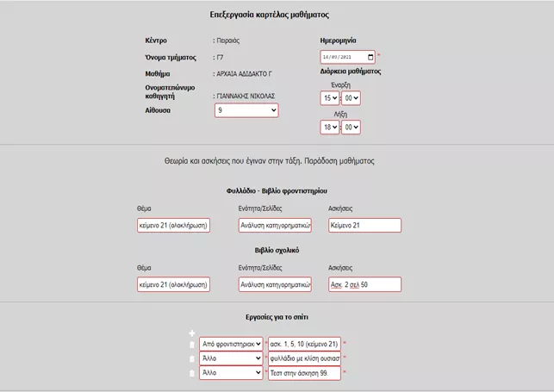
Task: Click the homework text 'ασκ. 1, 5, 10'
Action: click(x=304, y=344)
